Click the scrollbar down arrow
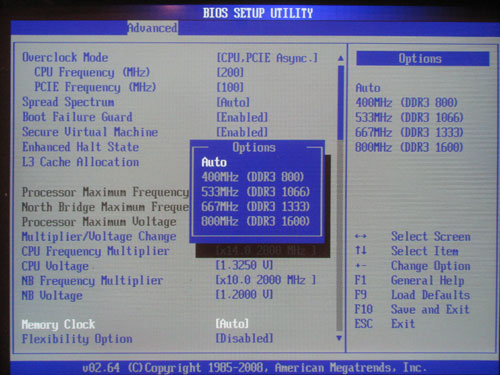The width and height of the screenshot is (500, 375). pos(339,338)
